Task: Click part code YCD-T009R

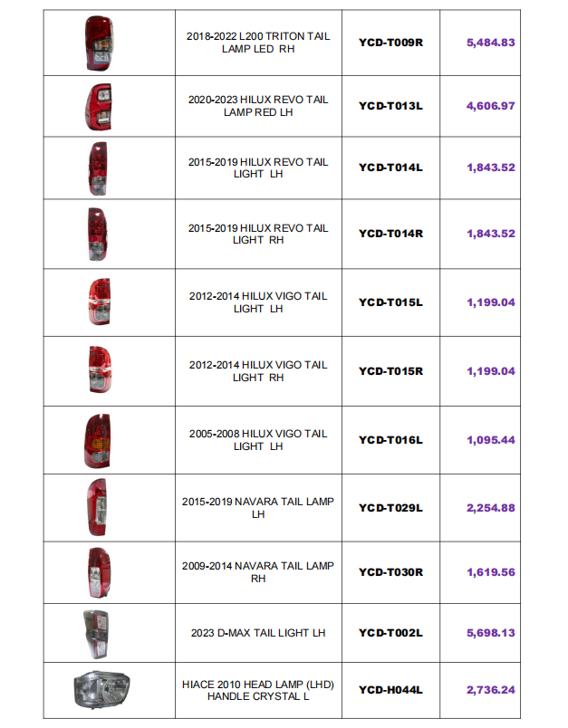Action: (390, 43)
